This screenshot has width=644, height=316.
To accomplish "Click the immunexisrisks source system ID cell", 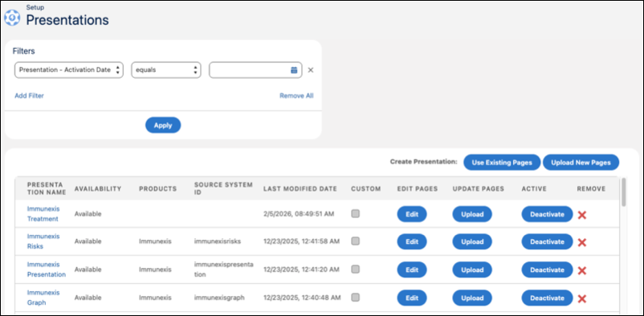I will point(218,241).
